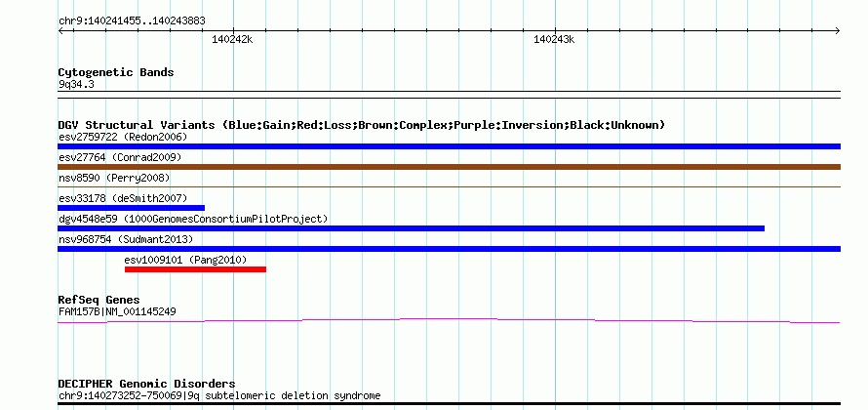Click the FAM157B magenta gene track line

449,321
